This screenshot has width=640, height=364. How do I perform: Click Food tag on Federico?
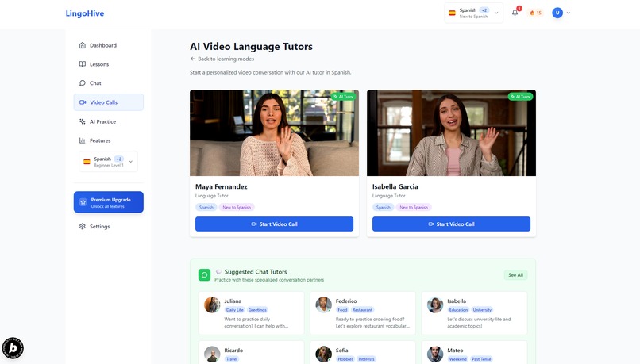pyautogui.click(x=342, y=310)
